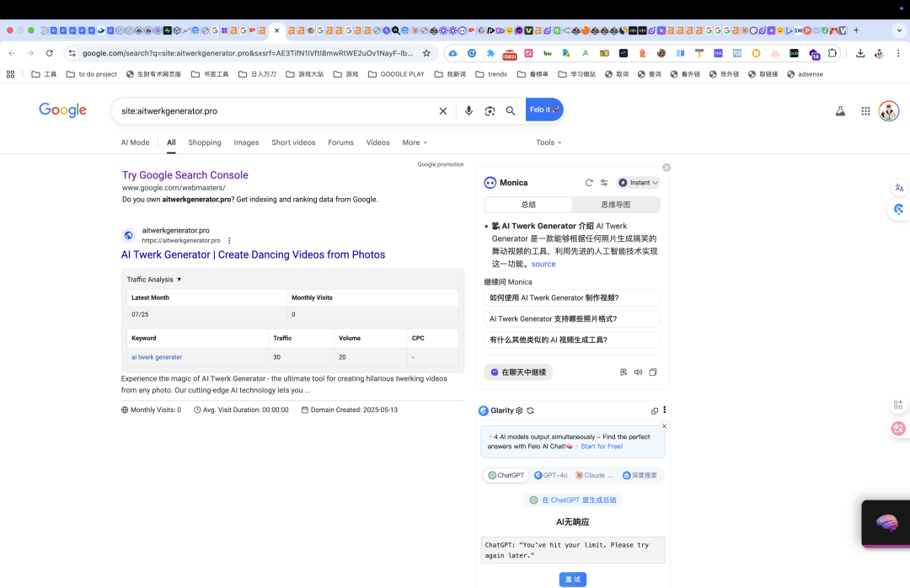Open Google apps grid
The image size is (910, 588).
tap(865, 111)
